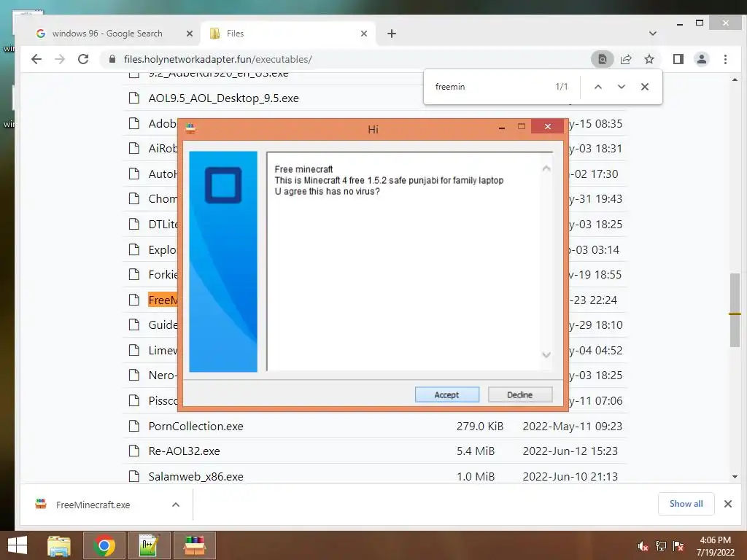Click the page scrollbar thumb
747x560 pixels.
pos(735,310)
